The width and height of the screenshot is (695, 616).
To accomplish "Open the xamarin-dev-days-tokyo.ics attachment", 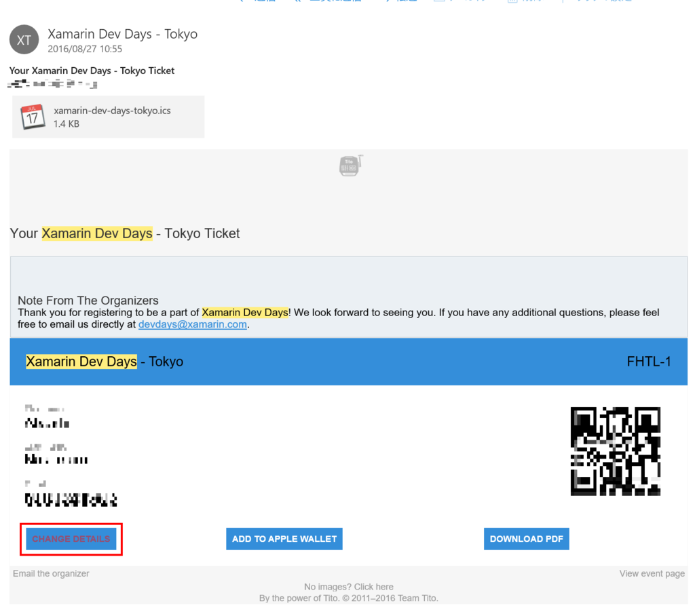I will (x=108, y=117).
